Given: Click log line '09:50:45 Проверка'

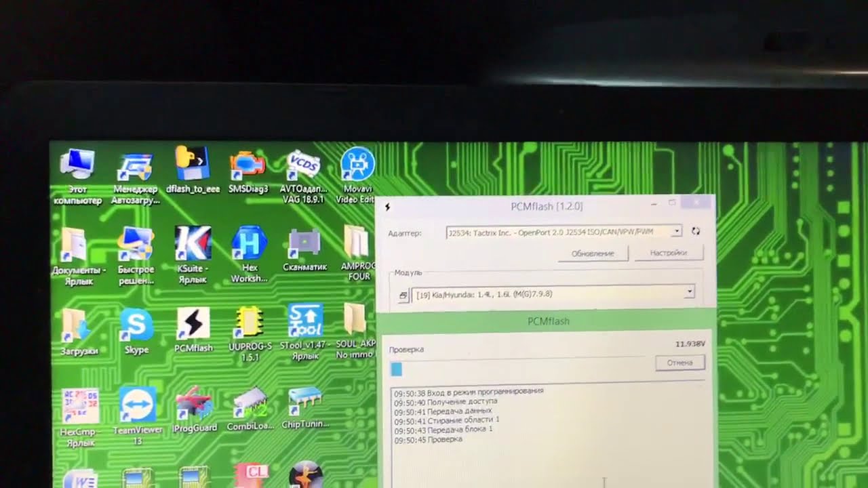Looking at the screenshot, I should (x=429, y=439).
